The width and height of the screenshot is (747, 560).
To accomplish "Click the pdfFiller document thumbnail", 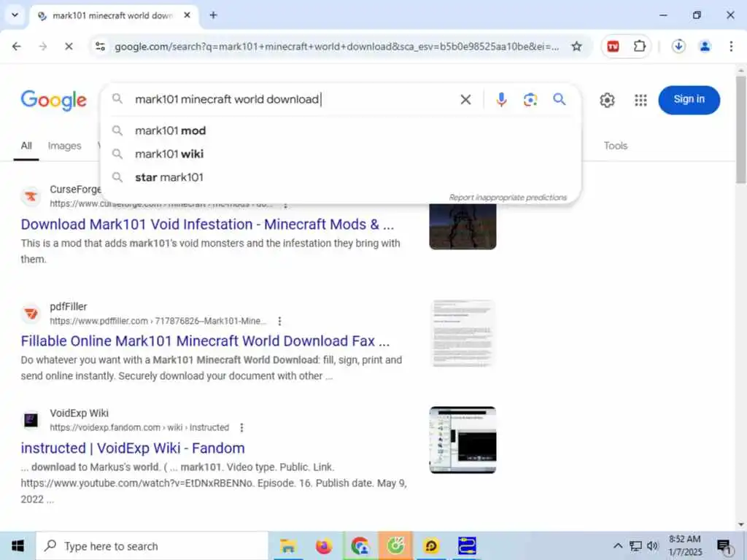I will click(462, 333).
